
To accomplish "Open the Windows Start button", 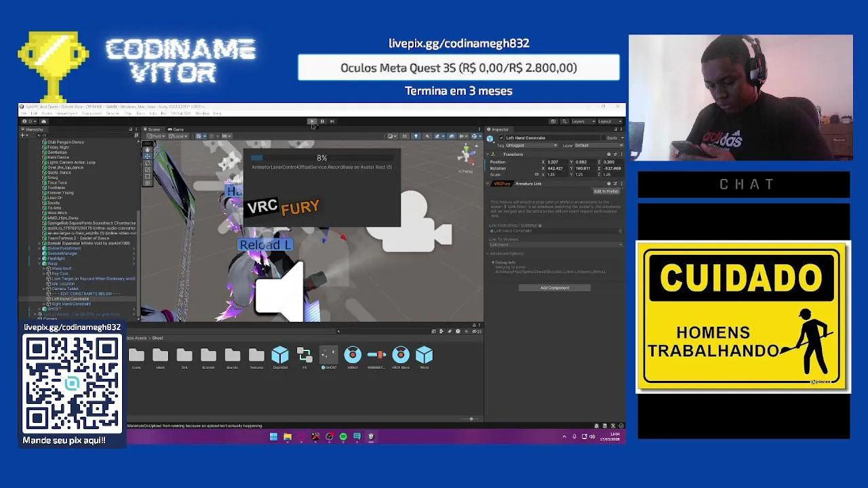I will coord(273,436).
